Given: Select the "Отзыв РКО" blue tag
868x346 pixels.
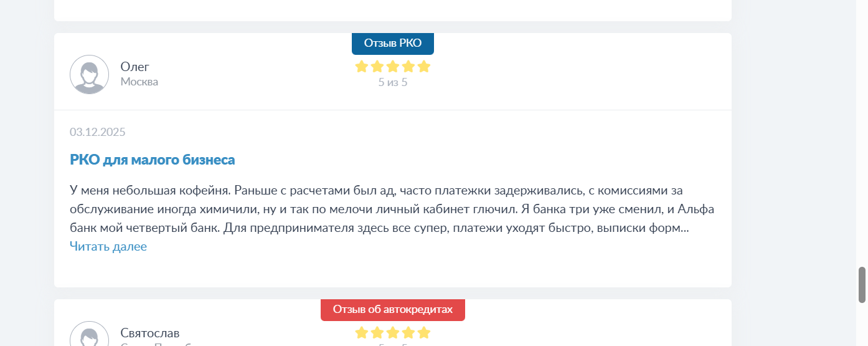Looking at the screenshot, I should tap(393, 43).
